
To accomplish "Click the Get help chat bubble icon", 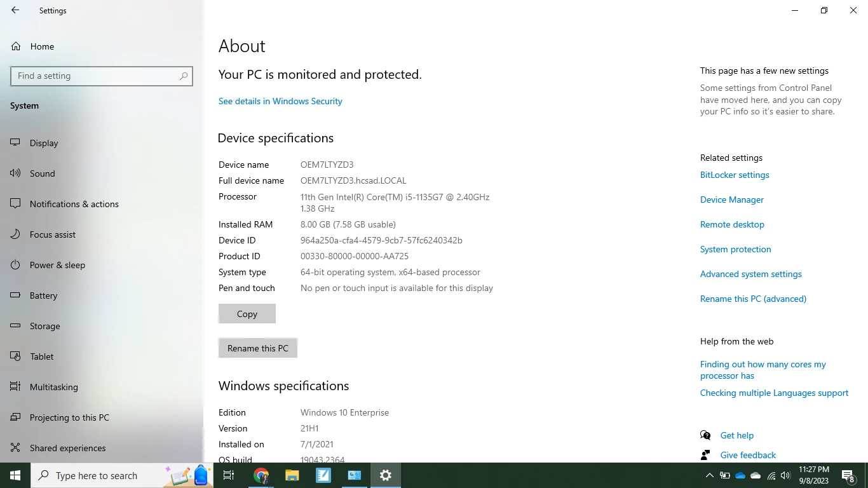I will [x=705, y=435].
